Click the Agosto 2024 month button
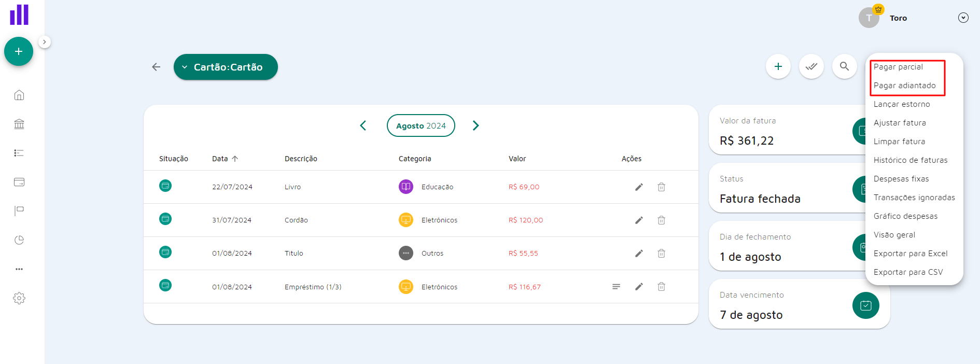Image resolution: width=980 pixels, height=364 pixels. pyautogui.click(x=421, y=125)
